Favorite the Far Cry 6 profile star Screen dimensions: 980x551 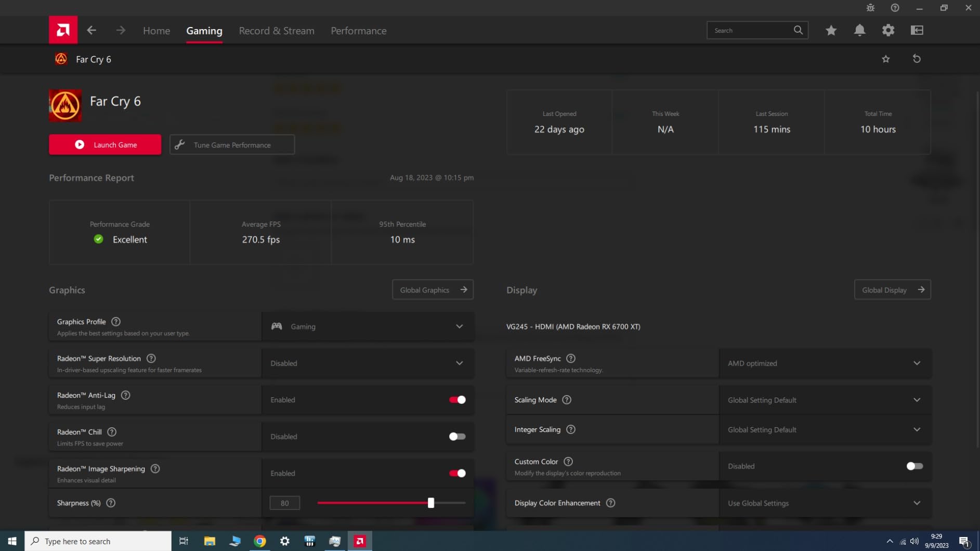[x=886, y=59]
